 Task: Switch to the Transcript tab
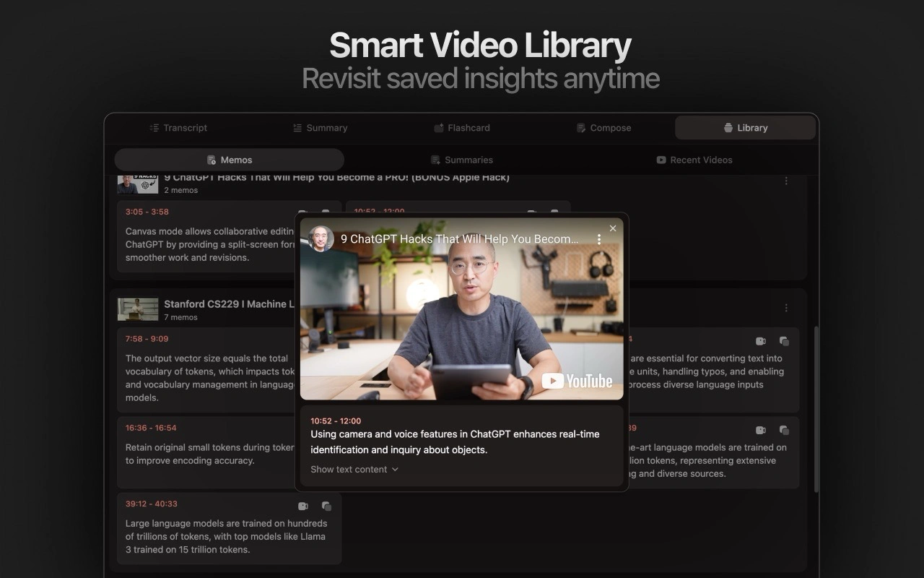178,128
